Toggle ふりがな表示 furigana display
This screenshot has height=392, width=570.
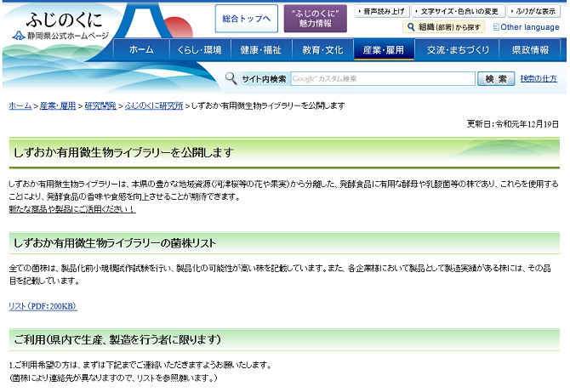pos(533,12)
